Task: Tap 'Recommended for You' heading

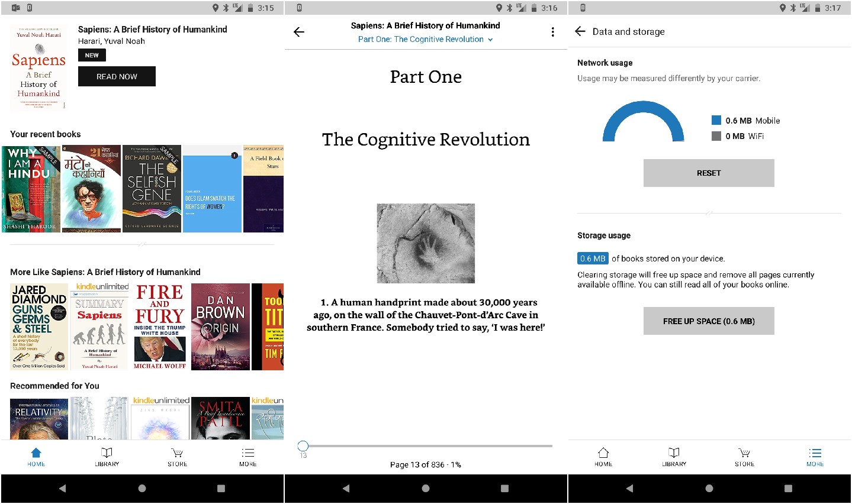Action: click(54, 386)
